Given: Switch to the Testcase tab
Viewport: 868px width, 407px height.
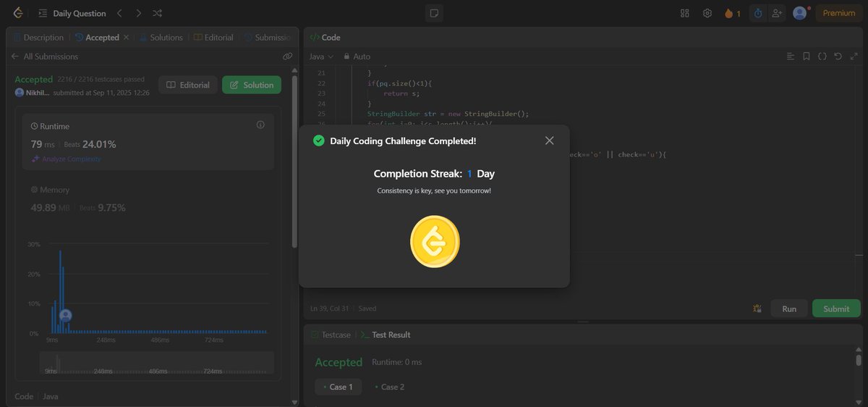Looking at the screenshot, I should click(x=331, y=335).
